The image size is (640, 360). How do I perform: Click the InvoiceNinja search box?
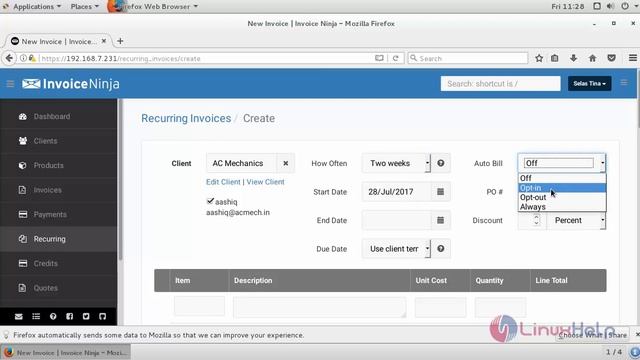coord(500,84)
